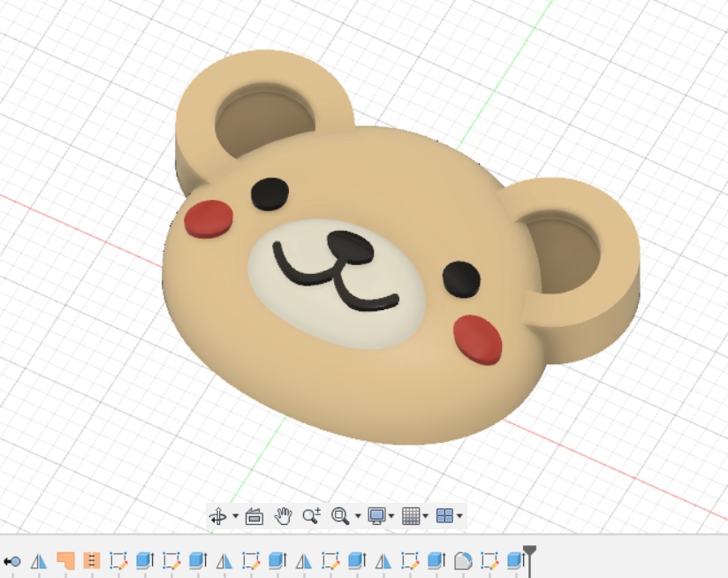
Task: Select the Zoom magnifier with plus-minus
Action: [311, 515]
